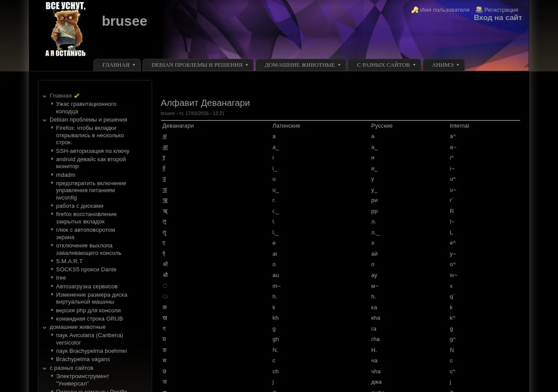The width and height of the screenshot is (558, 392).
Task: Open командная строка GRUB page
Action: point(89,319)
